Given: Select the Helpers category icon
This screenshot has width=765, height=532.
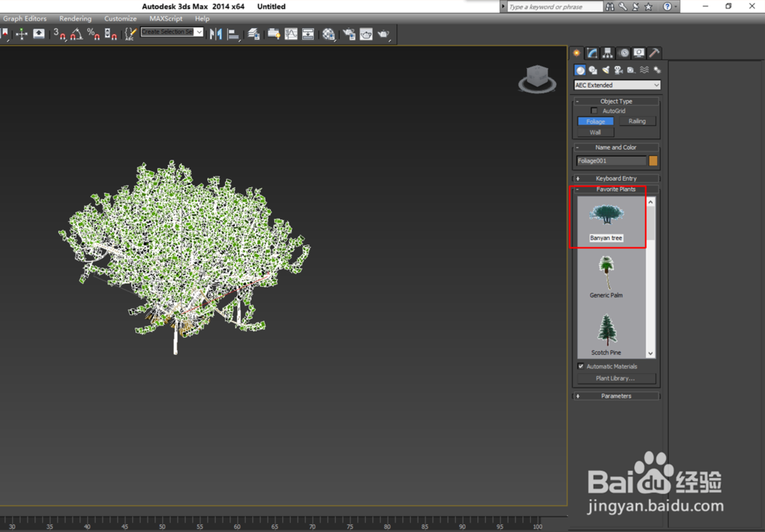Looking at the screenshot, I should point(631,70).
